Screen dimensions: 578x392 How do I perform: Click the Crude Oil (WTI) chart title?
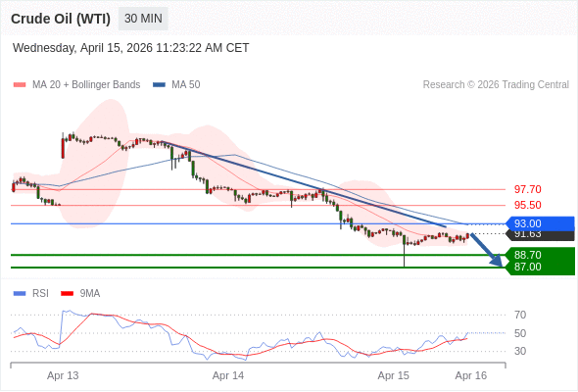tap(61, 19)
